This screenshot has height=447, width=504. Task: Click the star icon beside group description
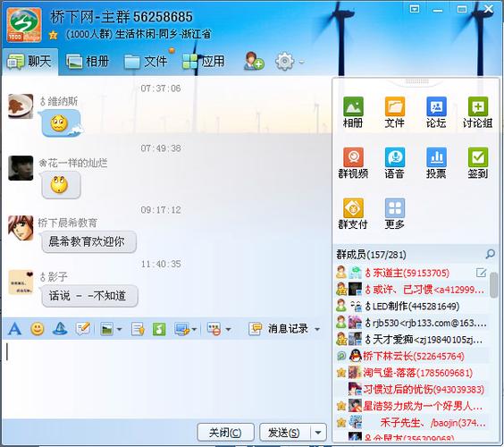point(54,34)
